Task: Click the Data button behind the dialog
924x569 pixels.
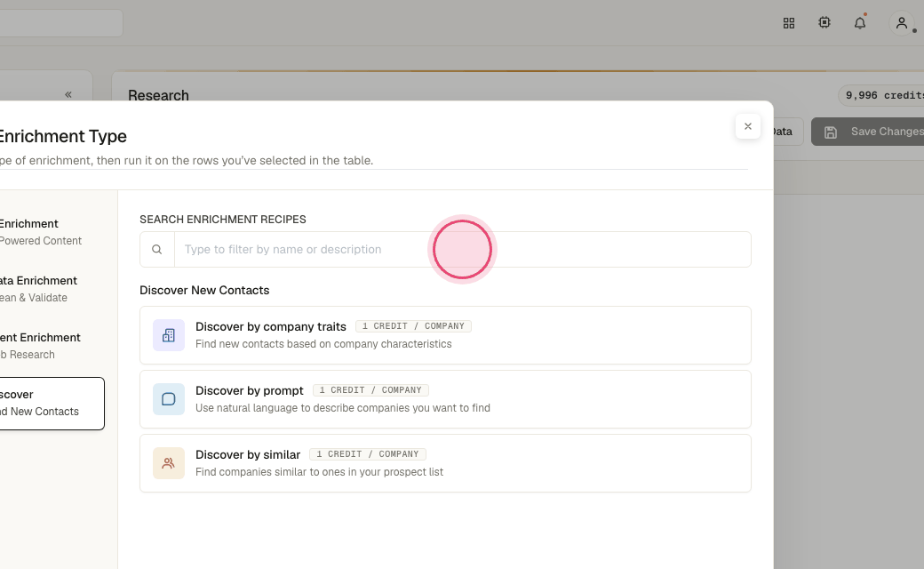Action: pyautogui.click(x=787, y=132)
